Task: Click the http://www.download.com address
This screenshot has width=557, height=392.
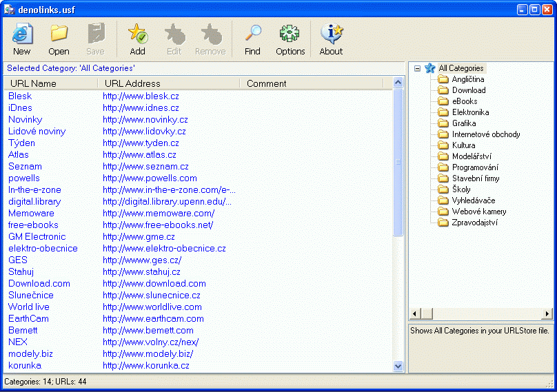Action: 154,284
